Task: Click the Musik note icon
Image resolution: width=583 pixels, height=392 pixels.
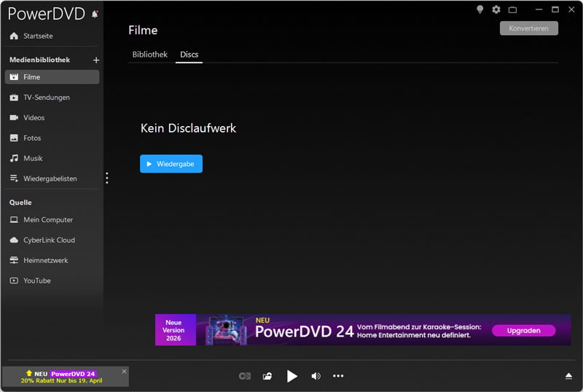Action: pyautogui.click(x=14, y=158)
